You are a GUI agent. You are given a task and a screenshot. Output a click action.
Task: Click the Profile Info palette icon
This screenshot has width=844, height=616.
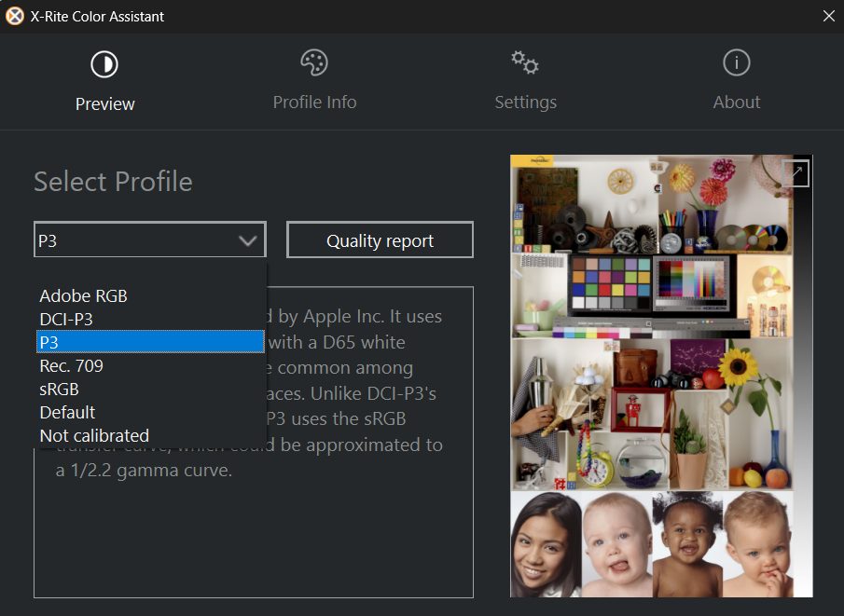coord(314,62)
